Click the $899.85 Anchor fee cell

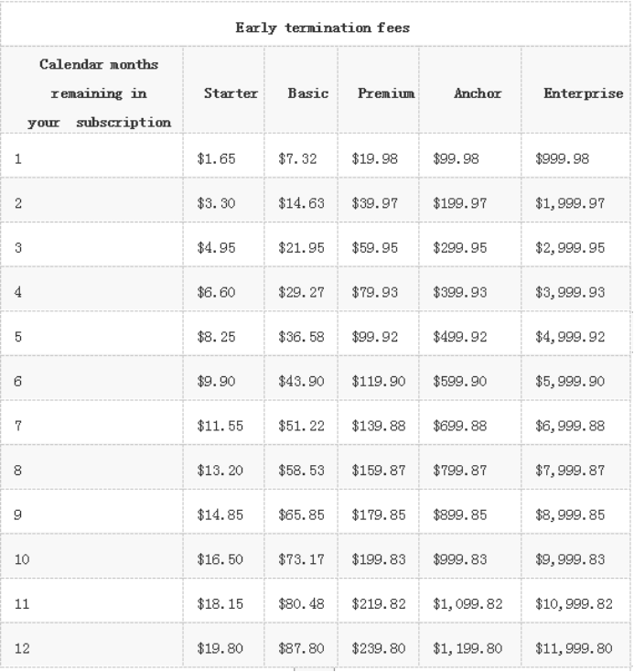click(460, 515)
